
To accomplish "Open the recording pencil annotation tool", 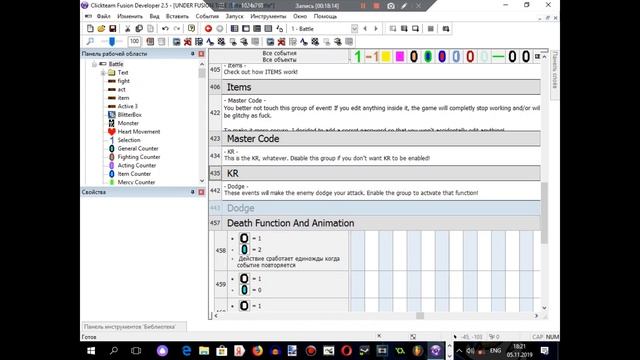I will click(x=404, y=6).
